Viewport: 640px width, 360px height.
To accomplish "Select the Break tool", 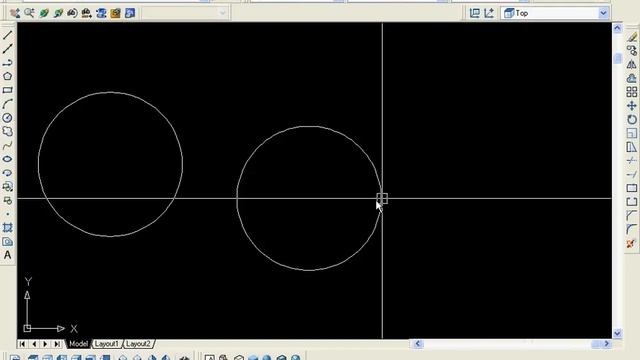I will click(x=632, y=202).
